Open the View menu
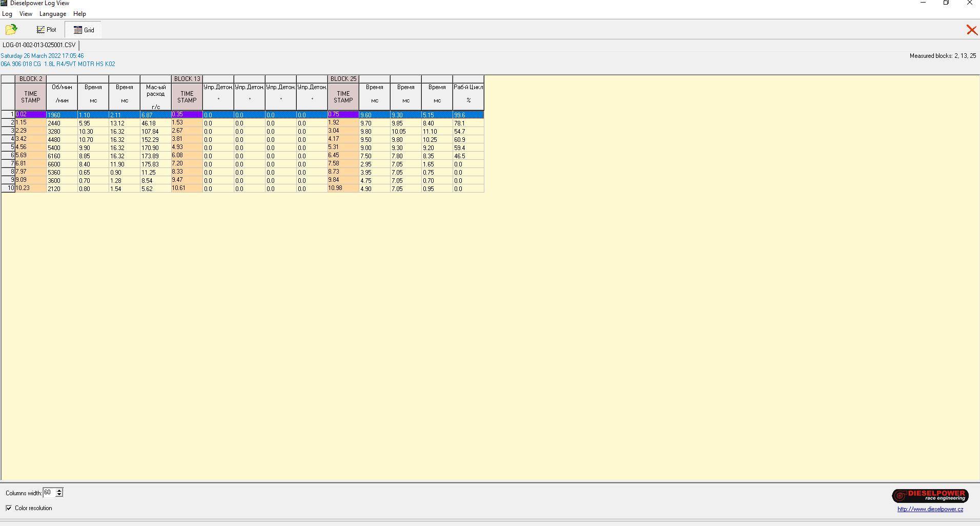The image size is (980, 526). 26,14
